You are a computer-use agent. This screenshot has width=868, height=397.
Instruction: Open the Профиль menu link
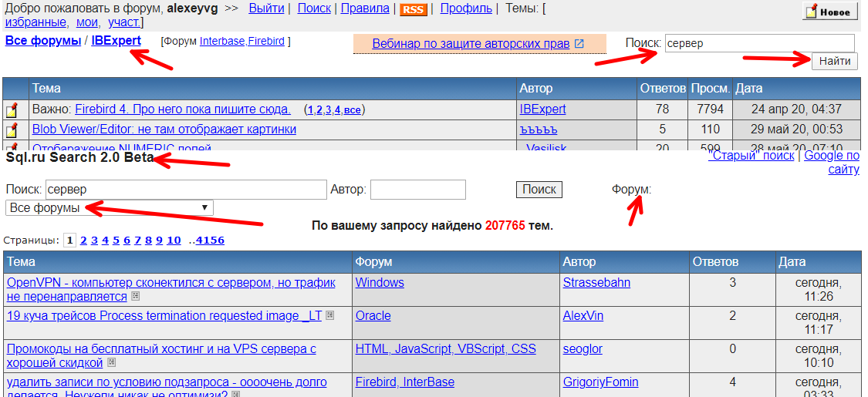[x=465, y=8]
